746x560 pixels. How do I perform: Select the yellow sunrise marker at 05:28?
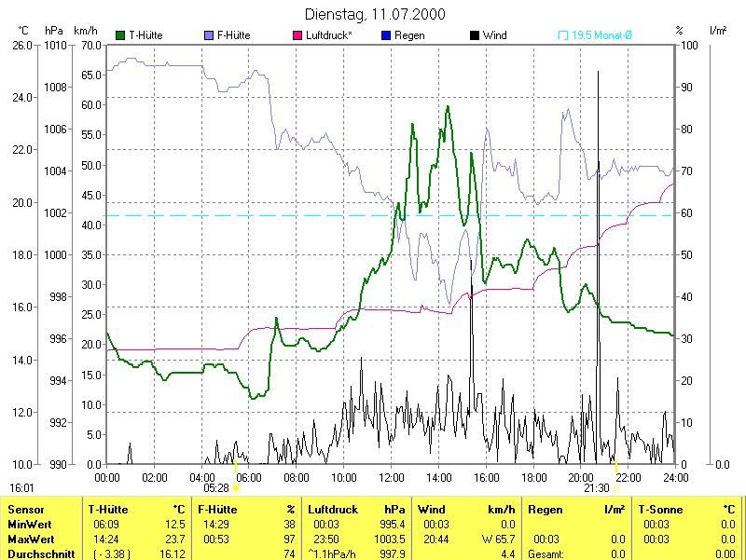pyautogui.click(x=235, y=487)
